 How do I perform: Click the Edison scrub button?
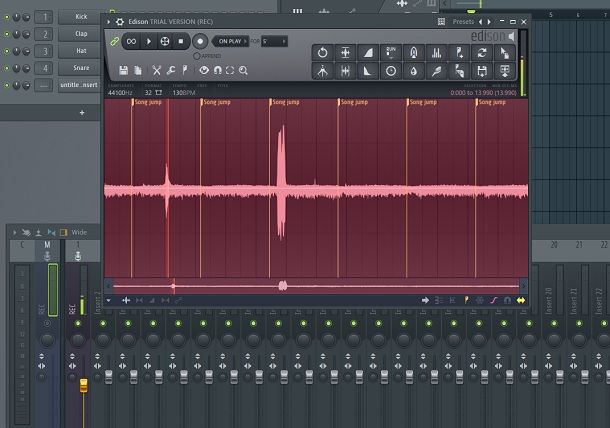(165, 41)
